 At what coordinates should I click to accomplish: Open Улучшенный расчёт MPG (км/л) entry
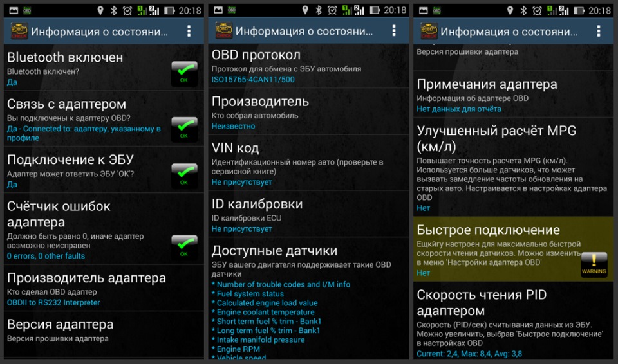tap(514, 167)
